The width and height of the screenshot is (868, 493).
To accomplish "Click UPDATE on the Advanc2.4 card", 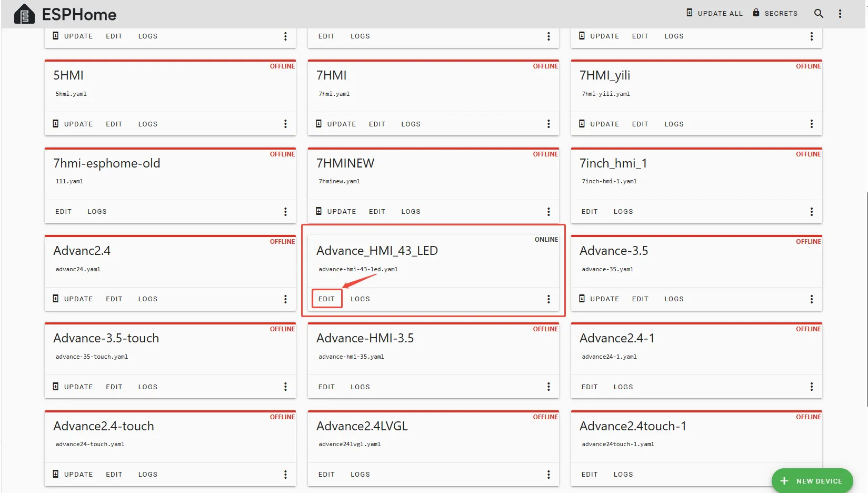I will coord(73,299).
